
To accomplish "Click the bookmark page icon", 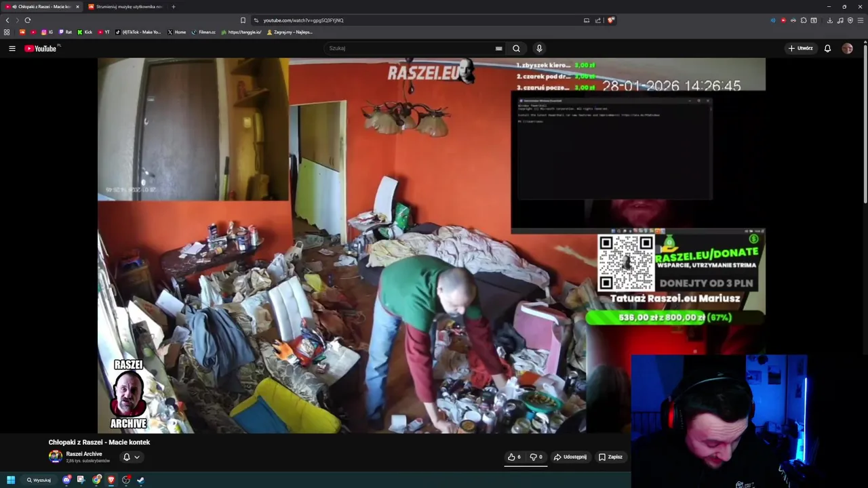I will [x=243, y=20].
